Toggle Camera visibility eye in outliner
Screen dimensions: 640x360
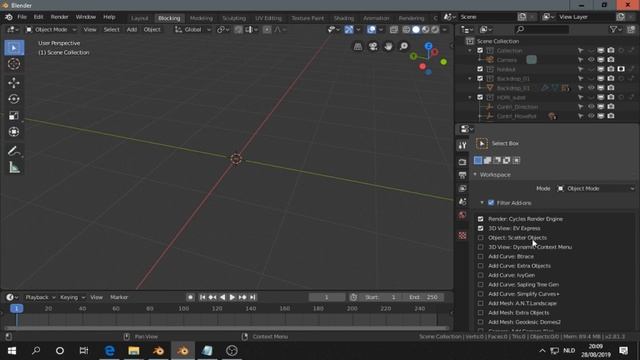click(591, 60)
